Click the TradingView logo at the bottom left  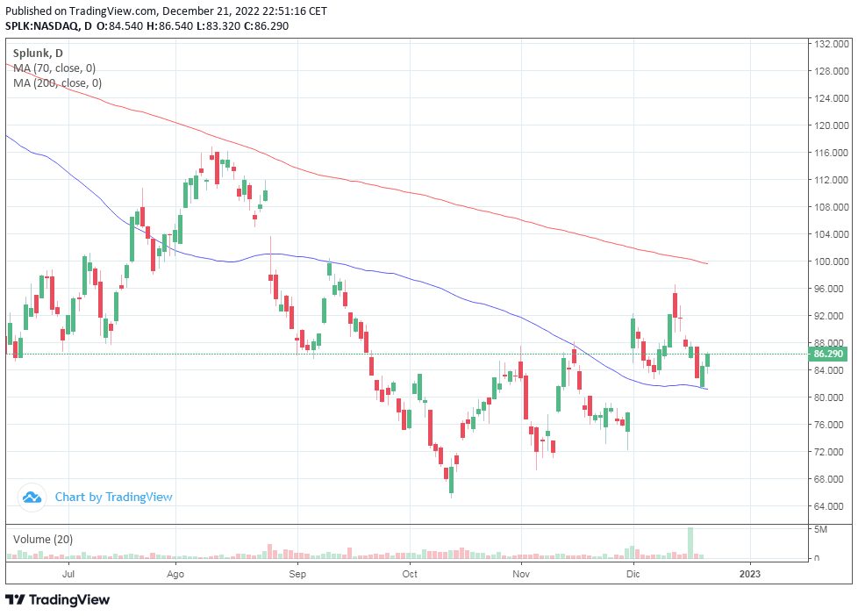57,599
